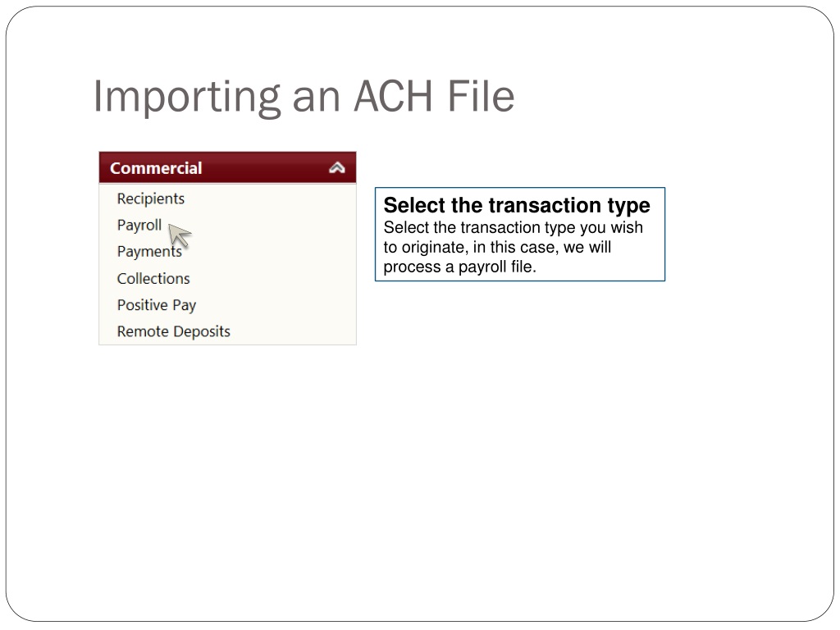840x630 pixels.
Task: Select the Payroll transaction type
Action: [x=139, y=225]
